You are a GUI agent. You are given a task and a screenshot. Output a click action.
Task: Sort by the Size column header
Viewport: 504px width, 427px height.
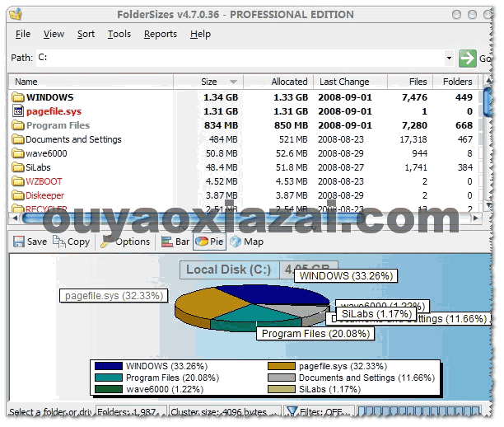[208, 82]
